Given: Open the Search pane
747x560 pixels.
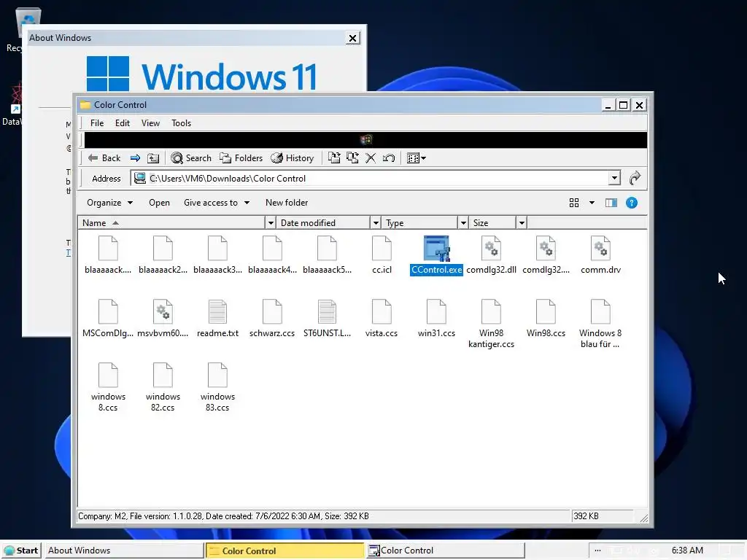Looking at the screenshot, I should pyautogui.click(x=191, y=158).
